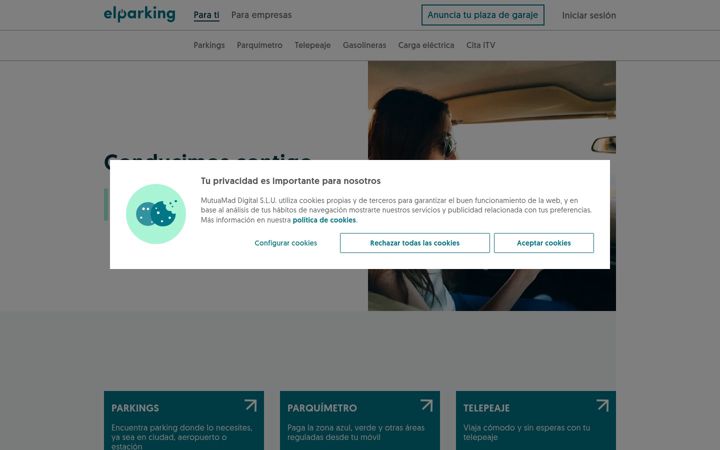Click the text 'Paga la zona azul, verde'
This screenshot has height=450, width=720.
(x=328, y=428)
